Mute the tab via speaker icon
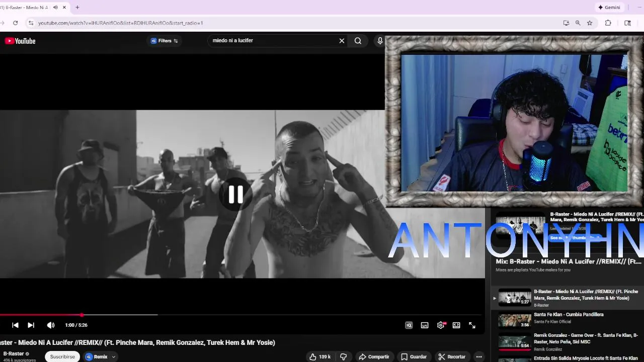Viewport: 644px width, 362px height. pos(55,8)
